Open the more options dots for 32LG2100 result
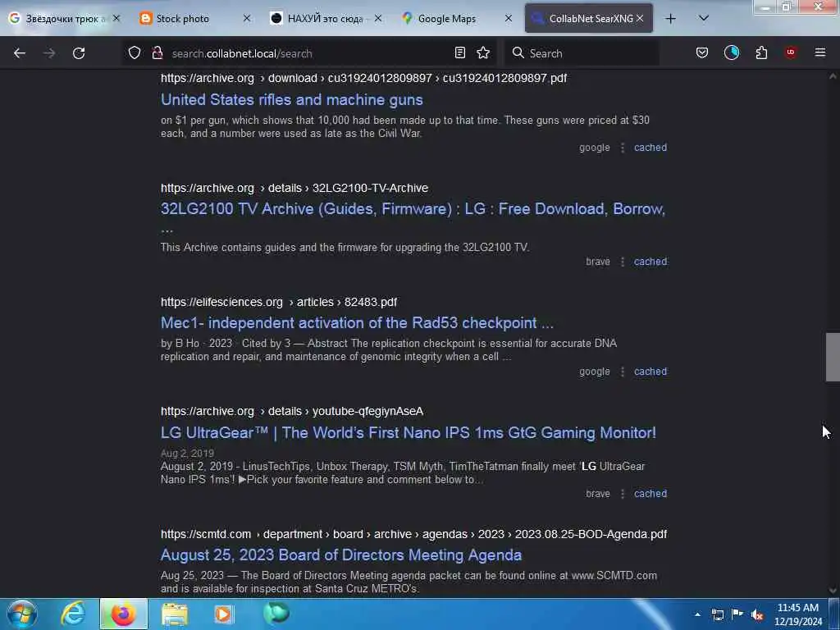Viewport: 840px width, 630px height. [x=623, y=262]
